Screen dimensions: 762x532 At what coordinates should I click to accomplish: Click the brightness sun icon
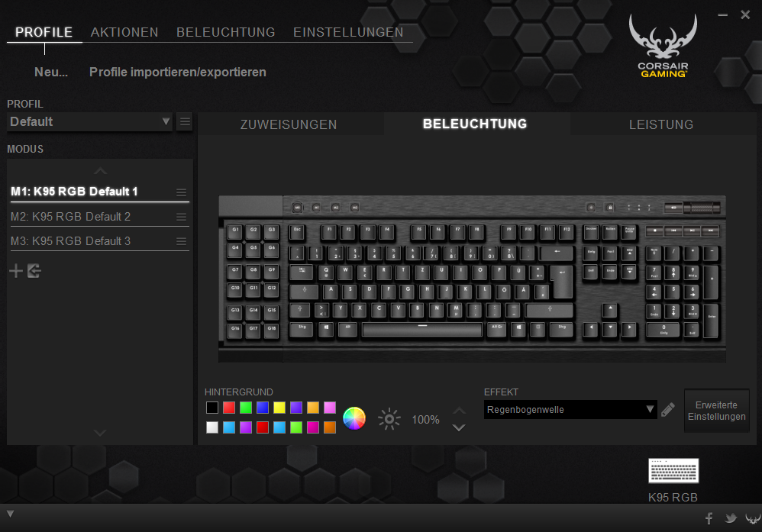tap(389, 419)
